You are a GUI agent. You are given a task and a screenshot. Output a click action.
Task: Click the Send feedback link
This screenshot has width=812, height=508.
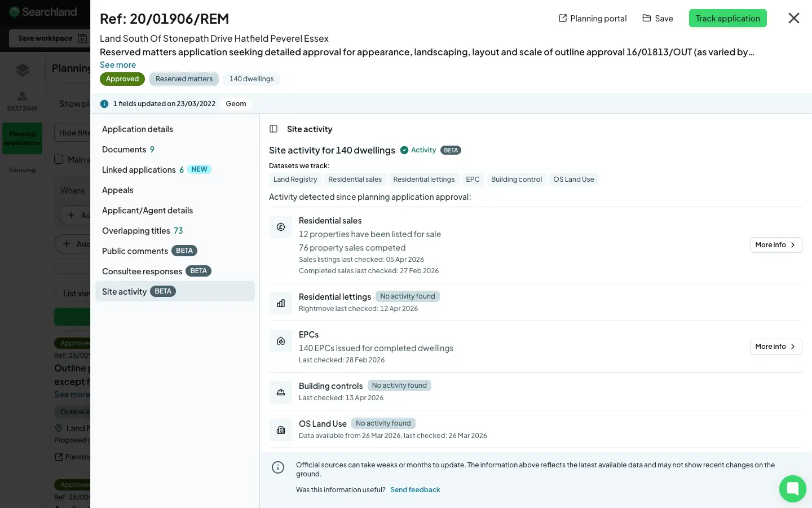pyautogui.click(x=416, y=489)
